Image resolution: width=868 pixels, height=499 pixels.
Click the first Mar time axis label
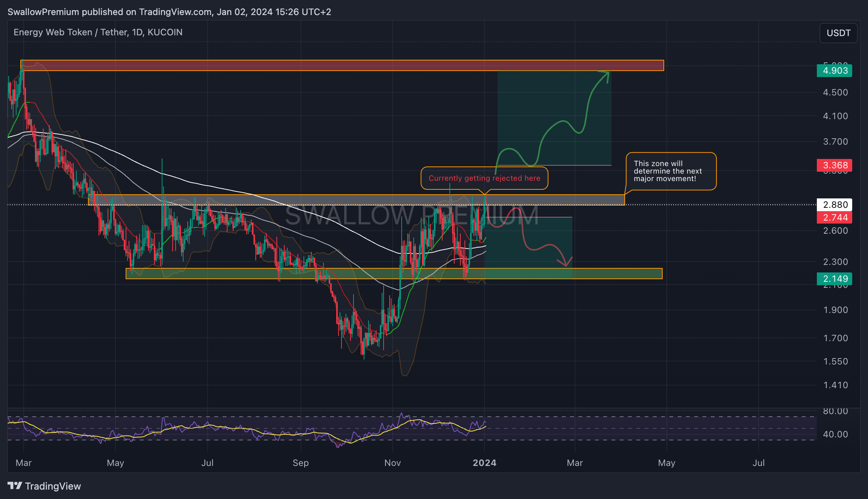tap(24, 463)
